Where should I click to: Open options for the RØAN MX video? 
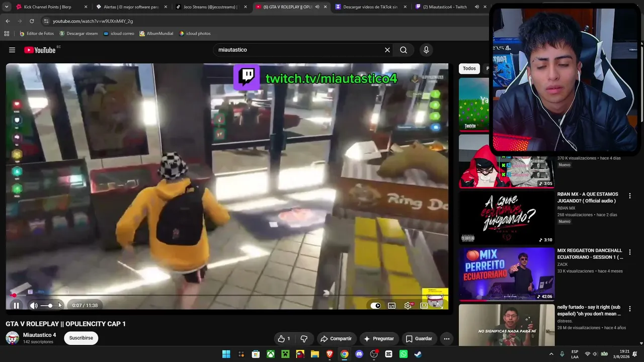tap(629, 196)
